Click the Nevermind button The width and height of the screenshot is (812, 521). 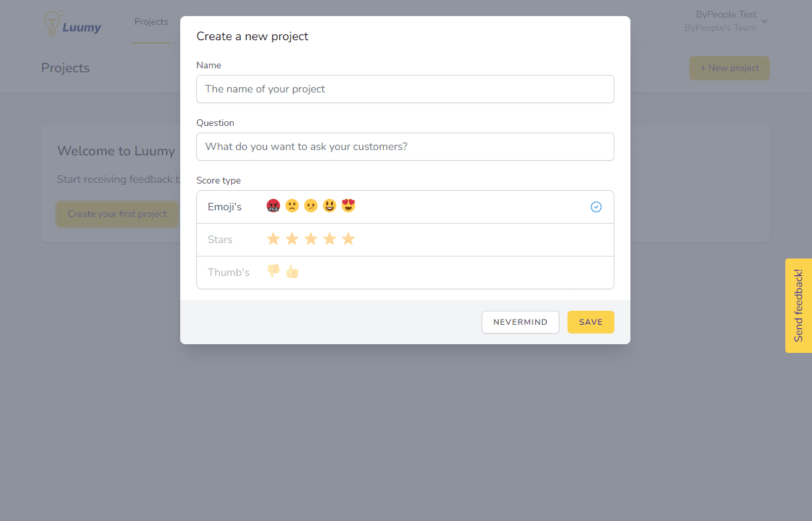point(520,322)
